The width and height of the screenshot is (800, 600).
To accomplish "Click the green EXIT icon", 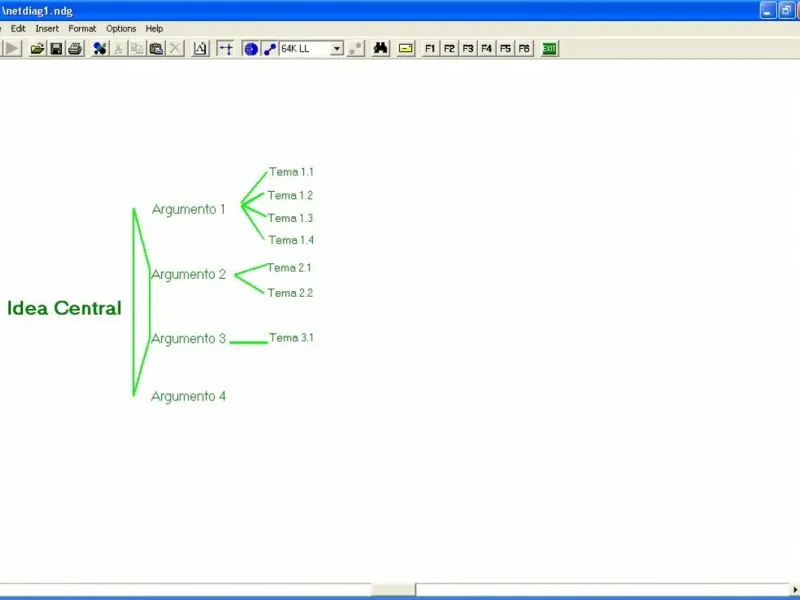I will (549, 48).
